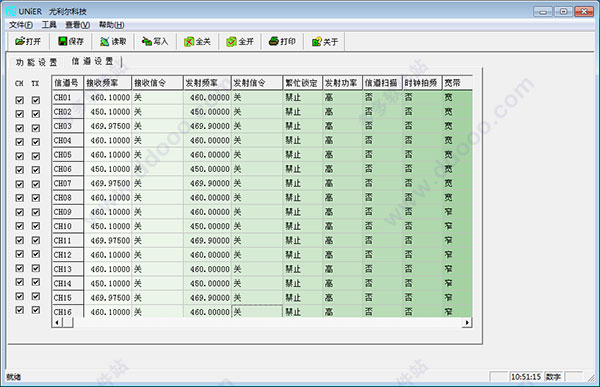Click the 发射频率 column header

[207, 83]
